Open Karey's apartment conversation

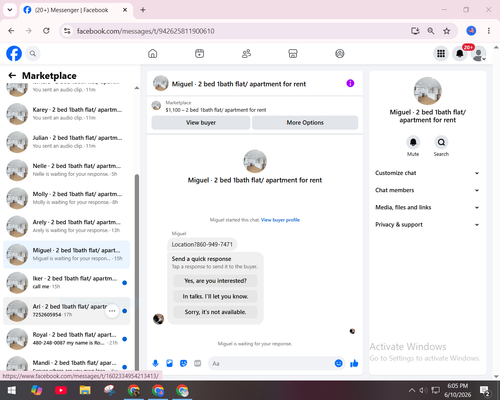click(67, 114)
